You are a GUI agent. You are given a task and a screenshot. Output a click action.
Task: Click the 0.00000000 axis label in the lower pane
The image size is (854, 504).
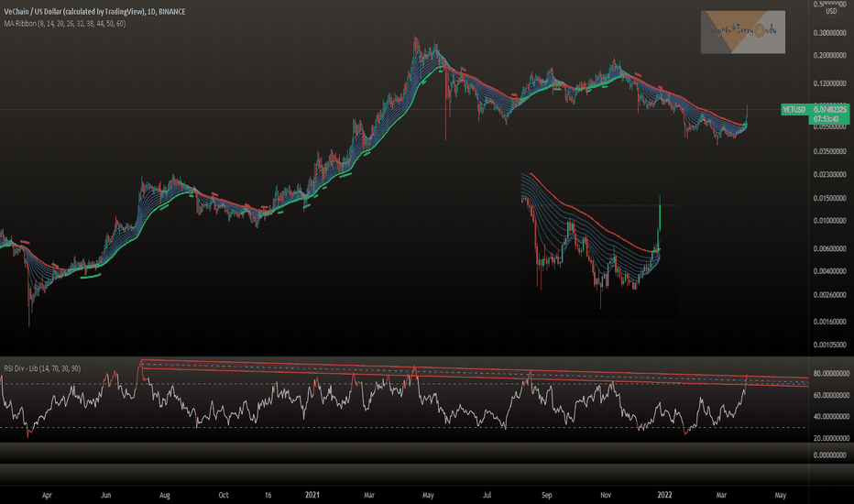click(830, 455)
